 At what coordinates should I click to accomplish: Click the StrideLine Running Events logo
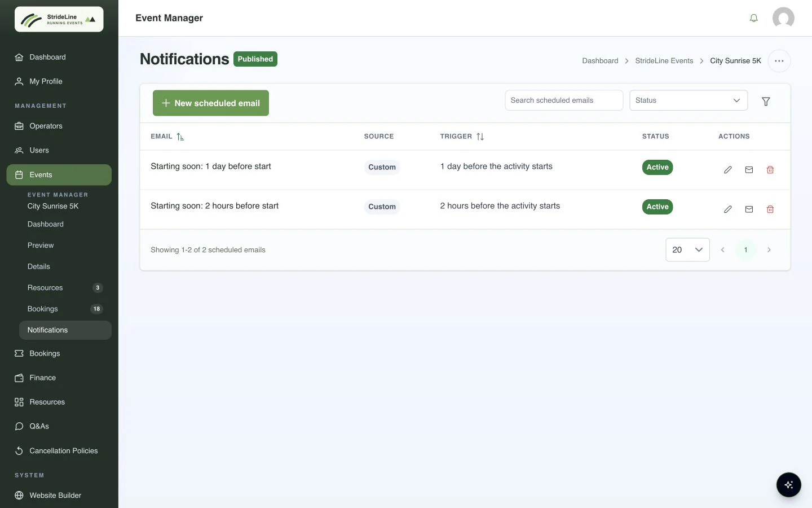pyautogui.click(x=59, y=19)
